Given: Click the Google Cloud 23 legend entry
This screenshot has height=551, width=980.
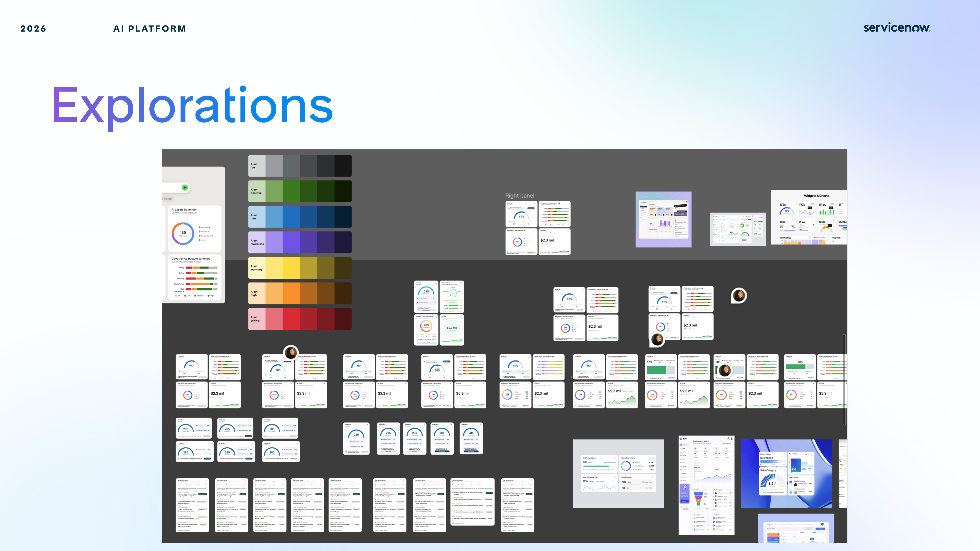Looking at the screenshot, I should pos(206,236).
